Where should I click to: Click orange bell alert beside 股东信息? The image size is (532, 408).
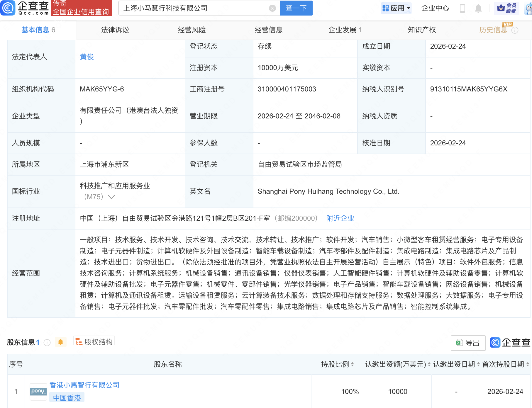click(61, 342)
